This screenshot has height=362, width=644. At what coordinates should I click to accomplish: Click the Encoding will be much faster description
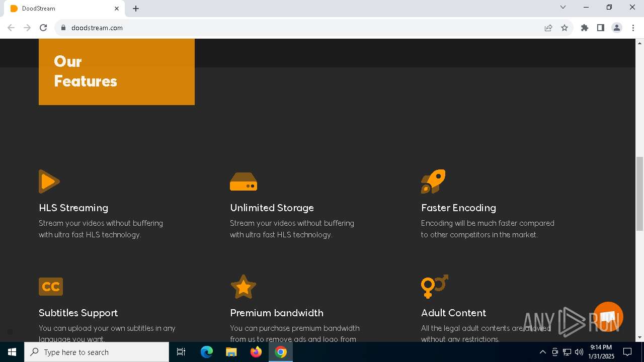click(x=488, y=229)
